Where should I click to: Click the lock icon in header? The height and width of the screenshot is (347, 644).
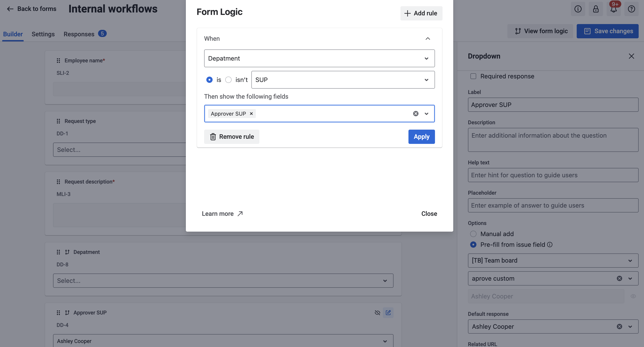coord(596,9)
